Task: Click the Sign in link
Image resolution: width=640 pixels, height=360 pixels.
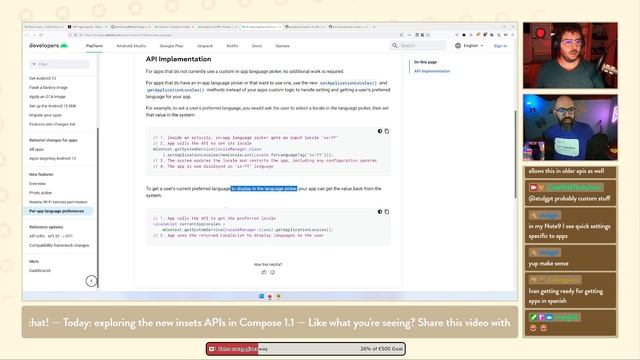Action: (x=500, y=46)
